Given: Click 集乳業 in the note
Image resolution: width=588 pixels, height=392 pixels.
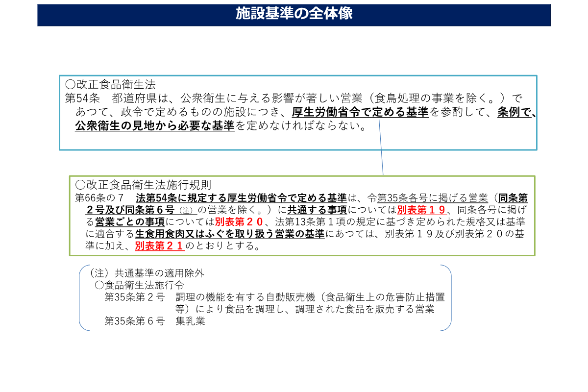Looking at the screenshot, I should click(x=190, y=321).
